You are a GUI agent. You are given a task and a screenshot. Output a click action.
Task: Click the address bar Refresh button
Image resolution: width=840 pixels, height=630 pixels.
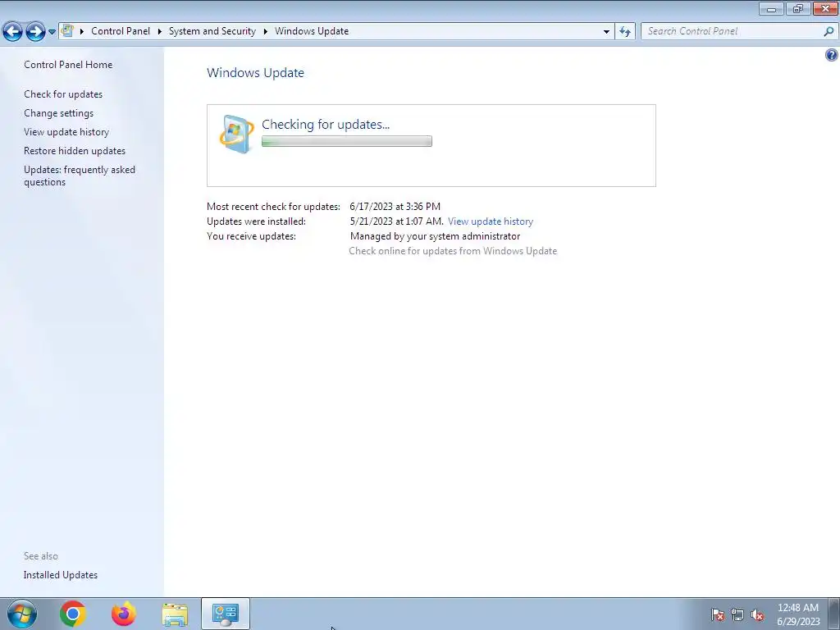(625, 31)
